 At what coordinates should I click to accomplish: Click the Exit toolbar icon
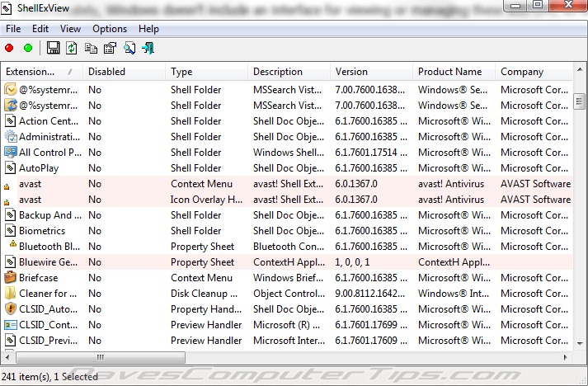point(148,48)
